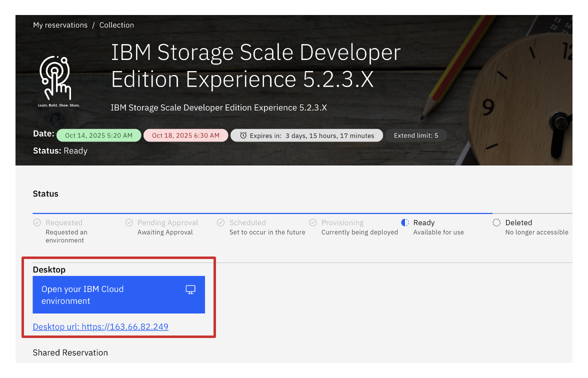Click the Requested step checkmark icon
Viewport: 588px width, 378px height.
(x=37, y=222)
